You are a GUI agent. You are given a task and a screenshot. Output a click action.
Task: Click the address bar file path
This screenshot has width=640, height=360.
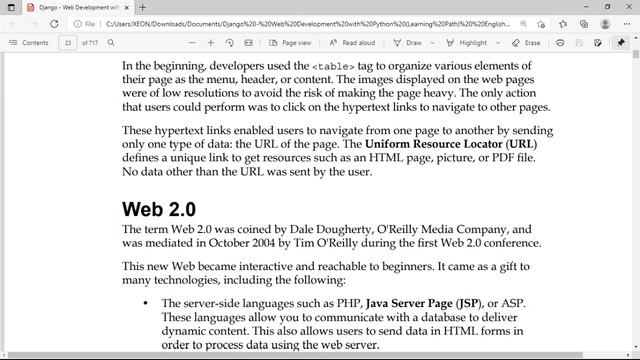(308, 24)
